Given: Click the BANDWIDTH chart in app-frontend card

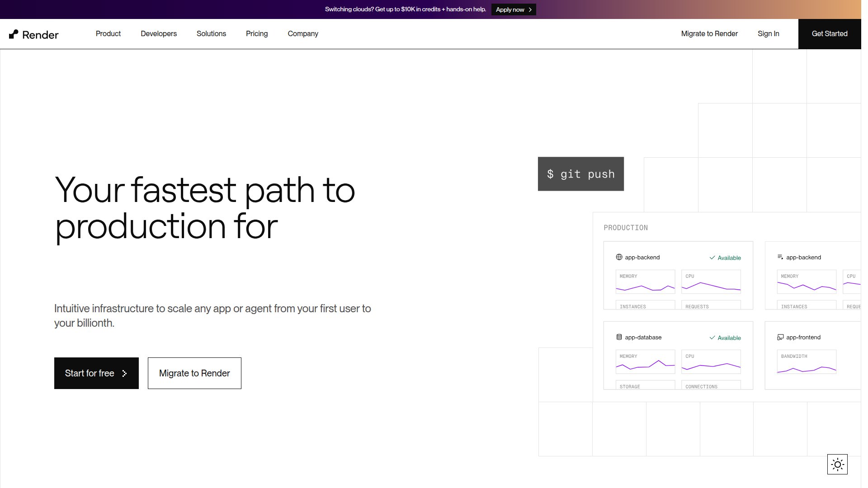Looking at the screenshot, I should click(807, 361).
